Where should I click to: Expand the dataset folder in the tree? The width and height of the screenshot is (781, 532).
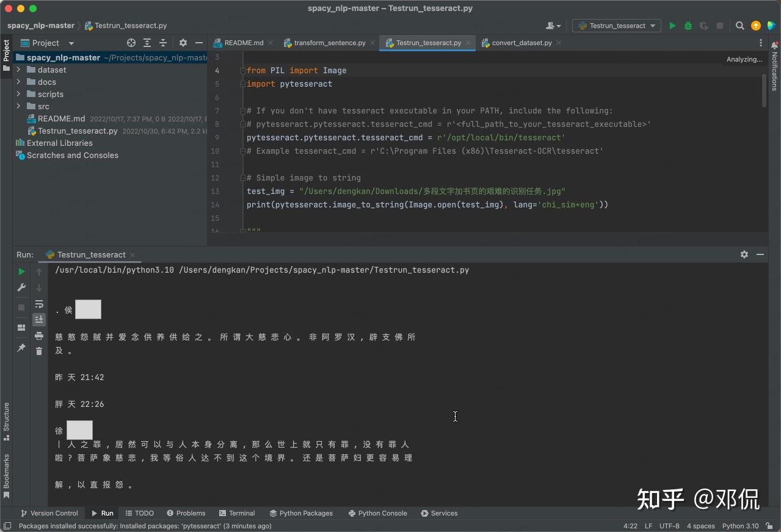tap(18, 70)
